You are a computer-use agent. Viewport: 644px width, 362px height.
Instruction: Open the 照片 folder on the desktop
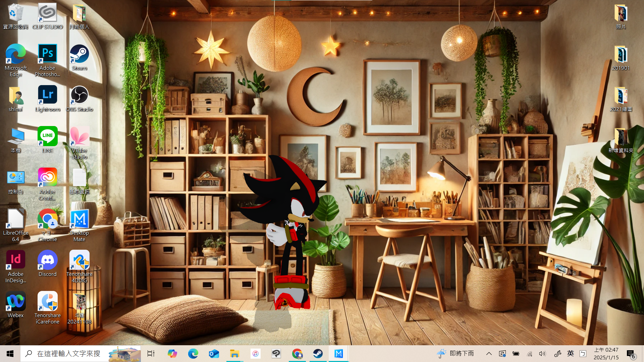[621, 16]
